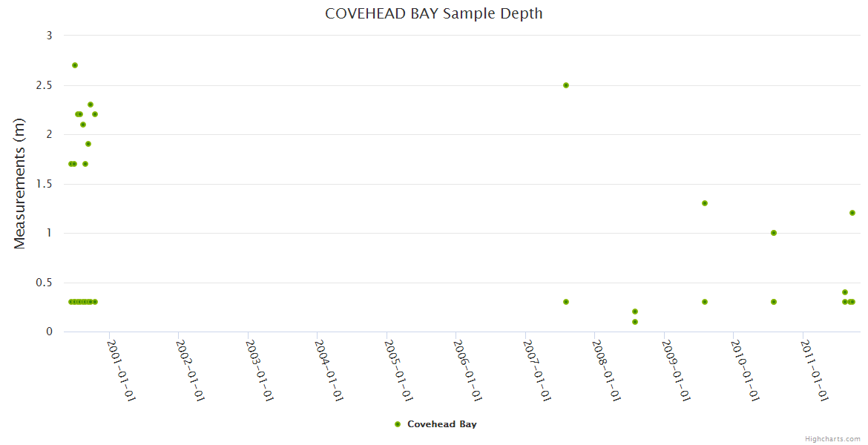Click the 0.3 m data point in 2010

[774, 302]
